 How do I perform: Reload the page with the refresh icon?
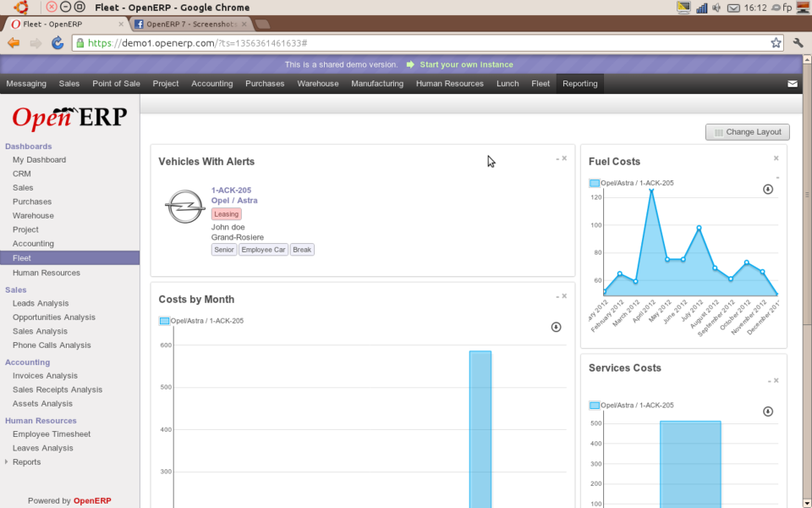point(57,43)
